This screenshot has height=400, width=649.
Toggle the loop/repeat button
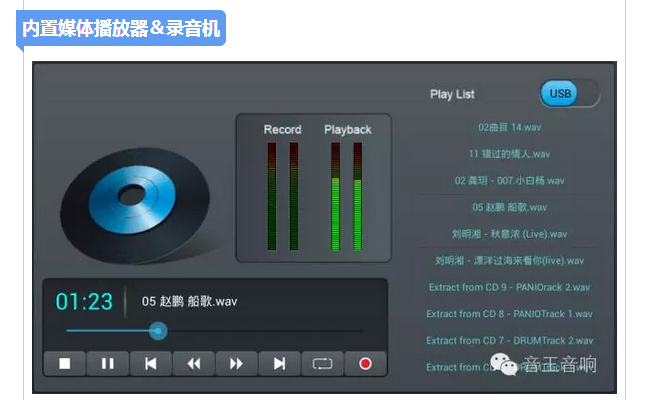pos(322,364)
